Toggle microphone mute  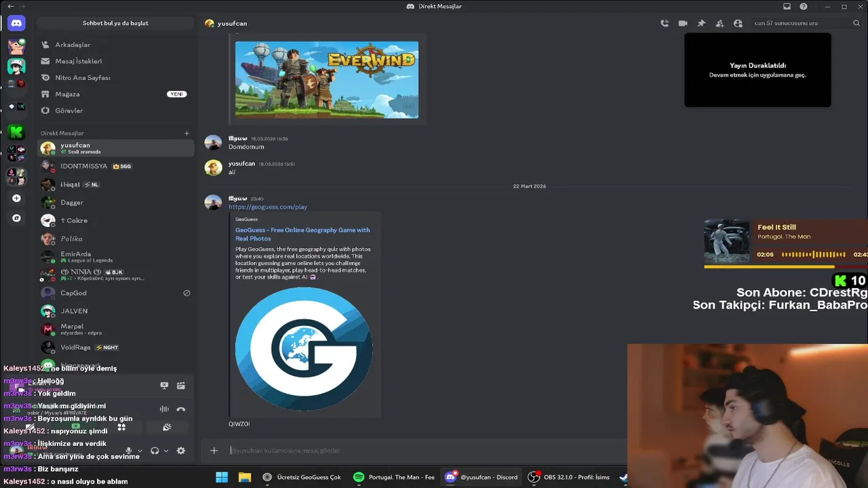(x=129, y=451)
